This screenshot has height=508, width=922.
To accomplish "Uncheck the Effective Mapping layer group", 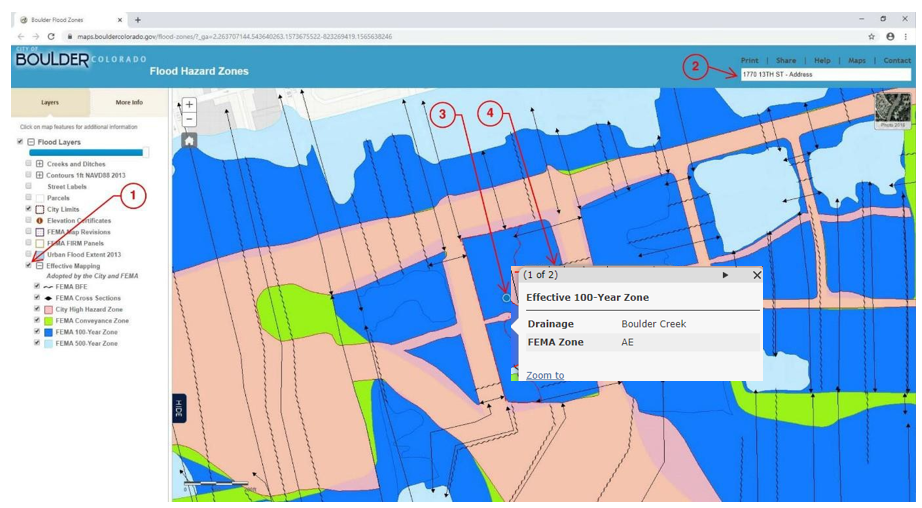I will [x=28, y=265].
